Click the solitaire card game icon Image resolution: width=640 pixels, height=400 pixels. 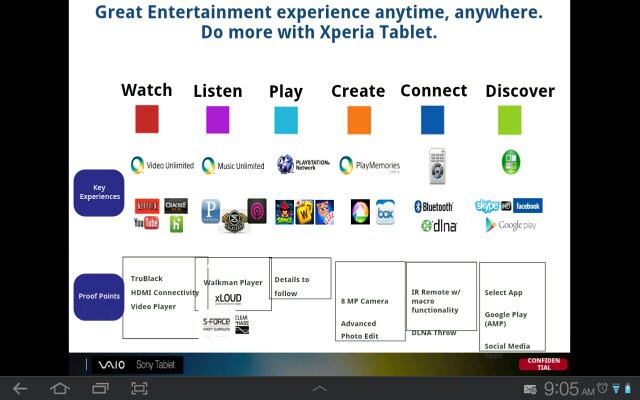324,212
